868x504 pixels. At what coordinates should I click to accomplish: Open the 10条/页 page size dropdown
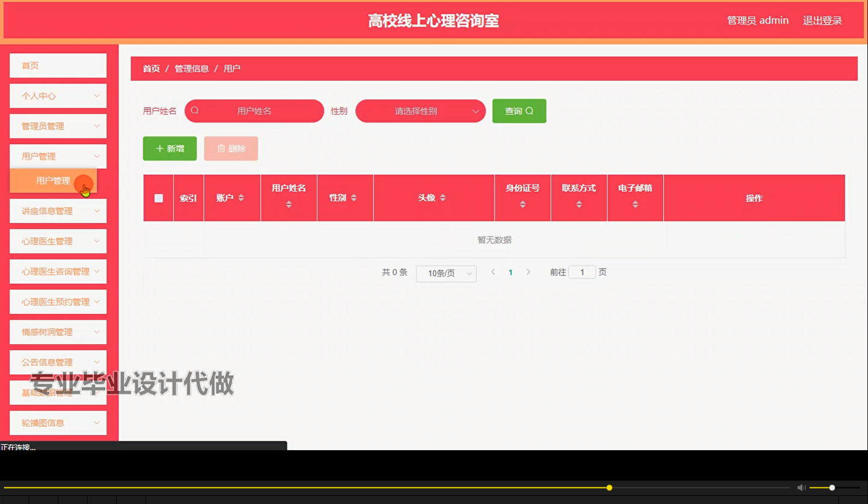click(x=446, y=273)
